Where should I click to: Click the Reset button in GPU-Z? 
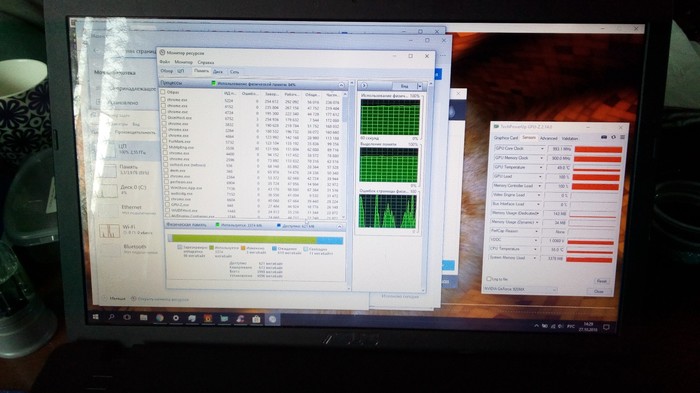tap(601, 281)
